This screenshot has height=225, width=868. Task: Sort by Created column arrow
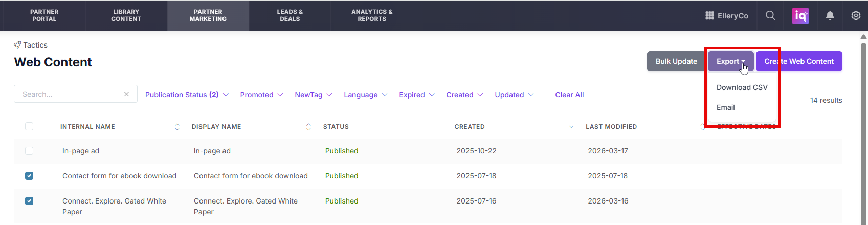[x=571, y=127]
